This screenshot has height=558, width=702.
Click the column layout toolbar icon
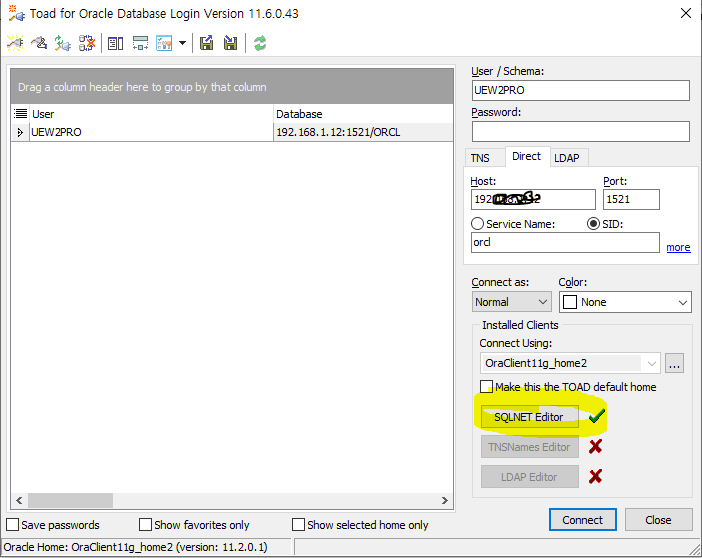pos(140,43)
